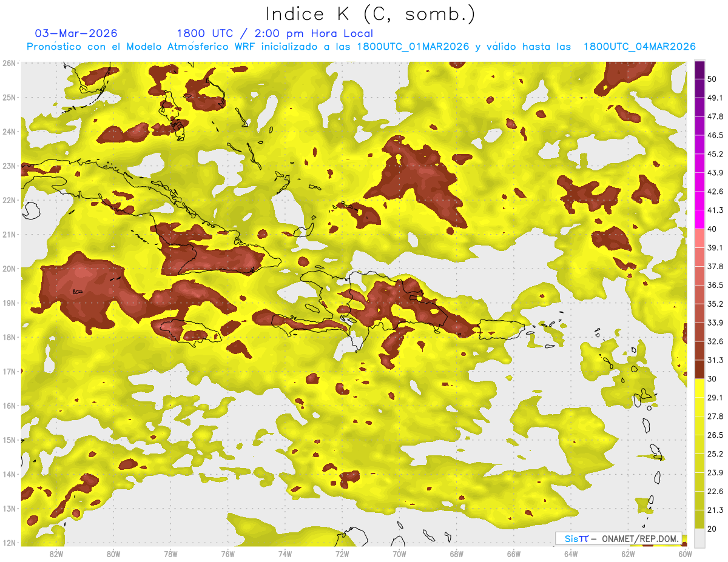The image size is (728, 562).
Task: Click the '23N' latitude label
Action: (x=9, y=166)
